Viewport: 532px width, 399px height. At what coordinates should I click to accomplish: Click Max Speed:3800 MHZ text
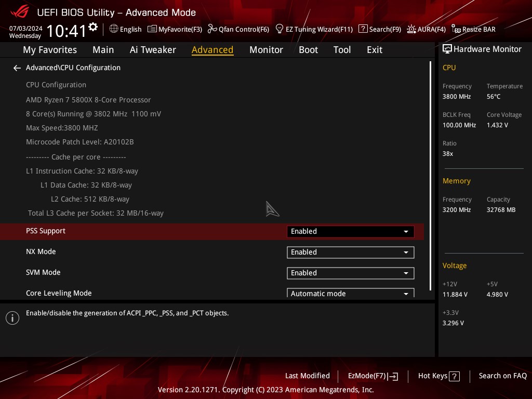62,128
